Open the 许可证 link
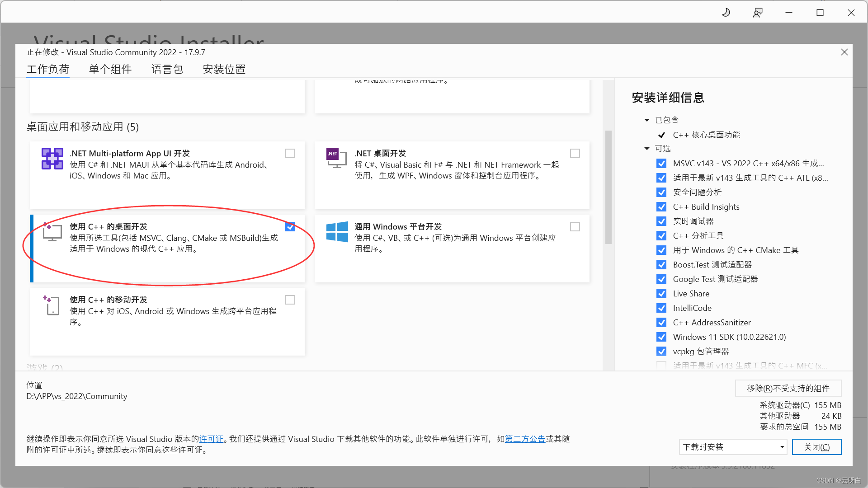The image size is (868, 488). tap(211, 439)
